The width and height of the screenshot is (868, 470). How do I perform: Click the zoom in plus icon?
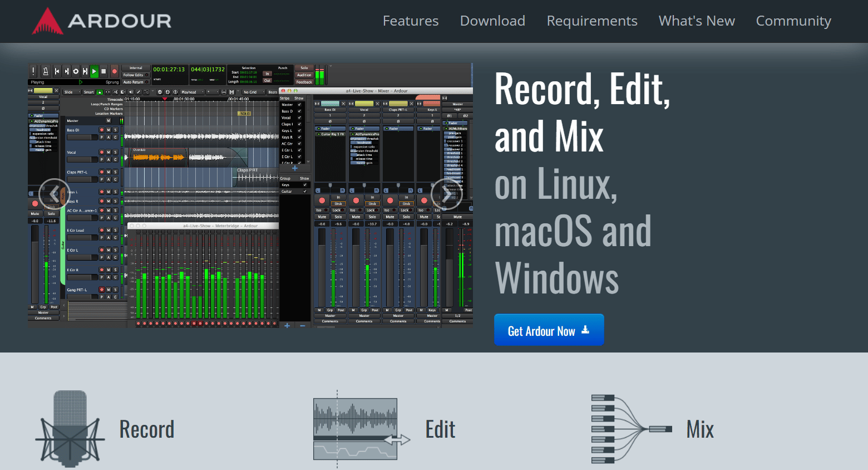pos(167,92)
